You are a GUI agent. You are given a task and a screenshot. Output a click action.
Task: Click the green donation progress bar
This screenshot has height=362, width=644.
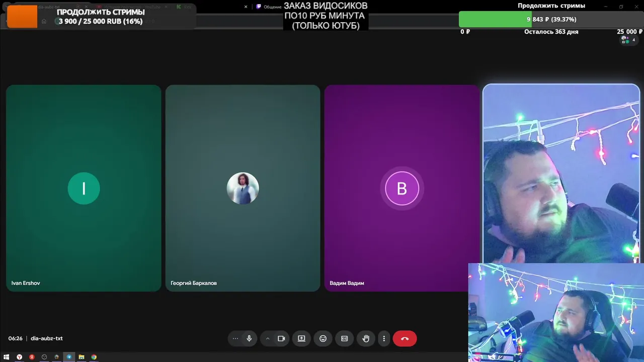[496, 19]
